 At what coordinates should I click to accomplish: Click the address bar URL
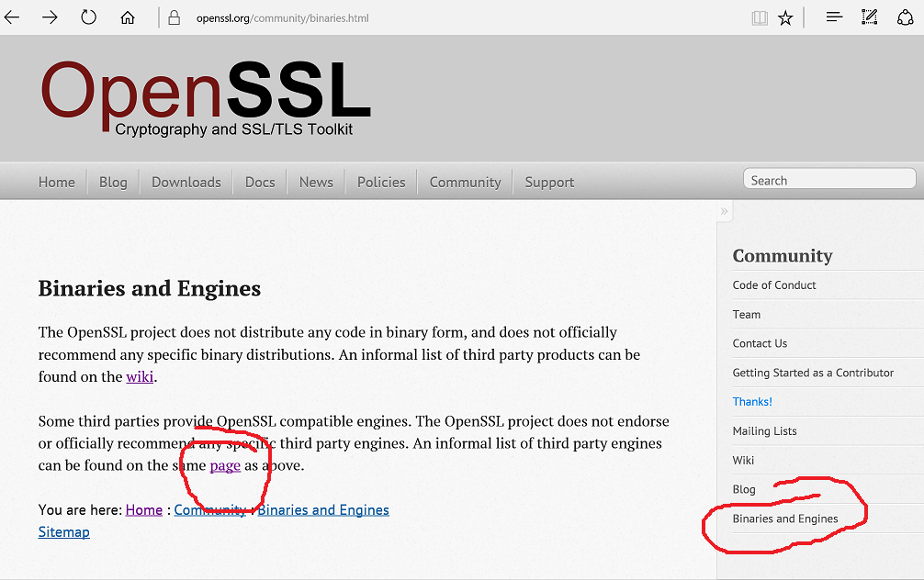coord(282,17)
